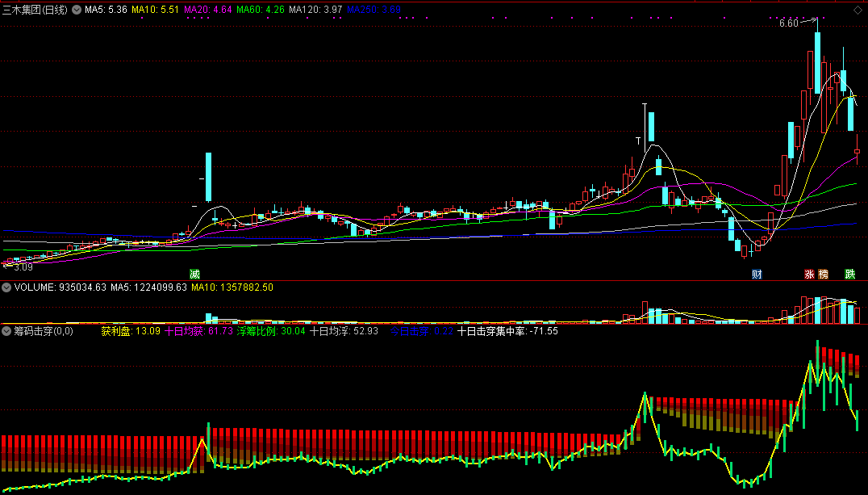Click the MA20: 4.64 label

coord(207,10)
